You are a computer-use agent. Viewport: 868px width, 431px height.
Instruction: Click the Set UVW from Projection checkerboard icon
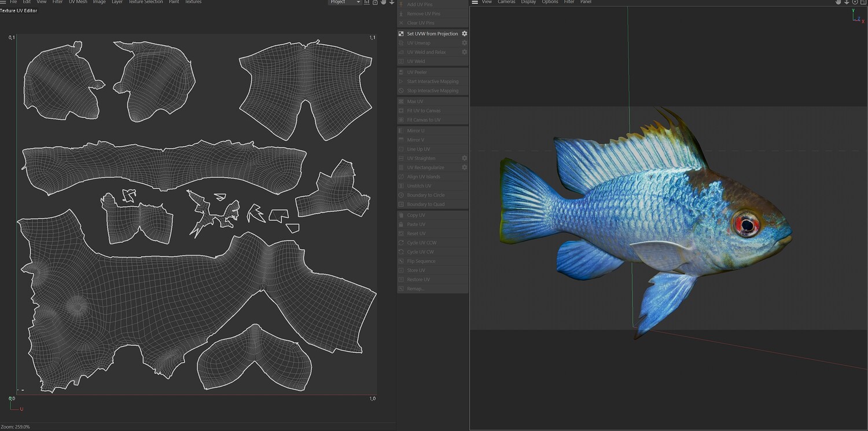[402, 34]
